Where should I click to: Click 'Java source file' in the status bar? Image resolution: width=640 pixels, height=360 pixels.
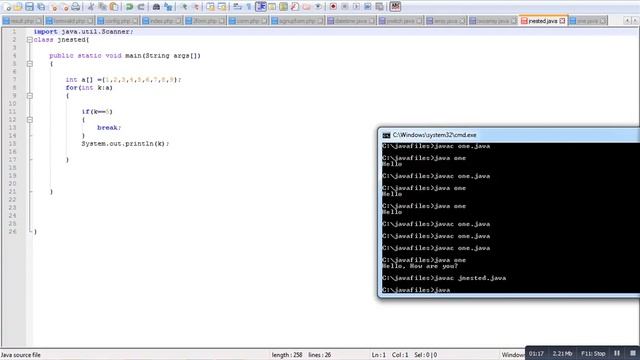21,355
